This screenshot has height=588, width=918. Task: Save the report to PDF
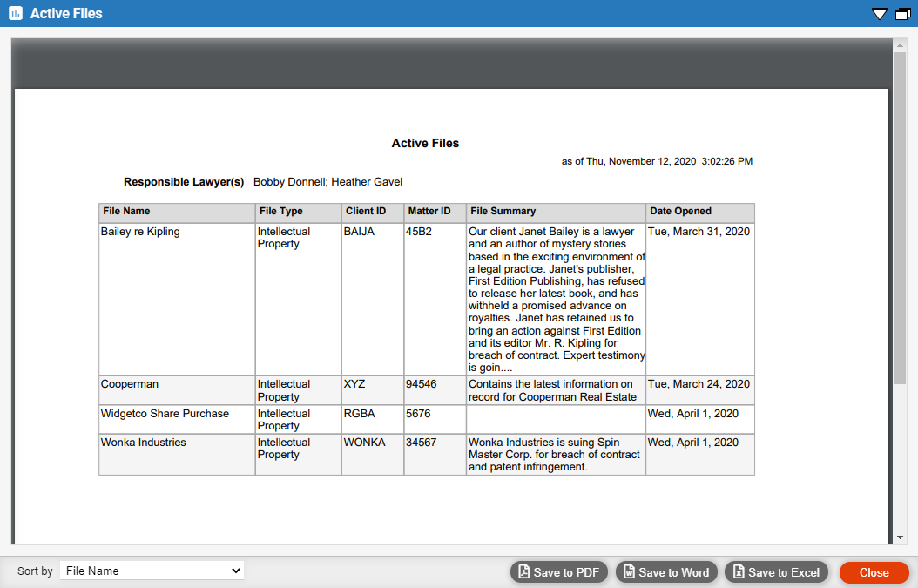tap(559, 572)
